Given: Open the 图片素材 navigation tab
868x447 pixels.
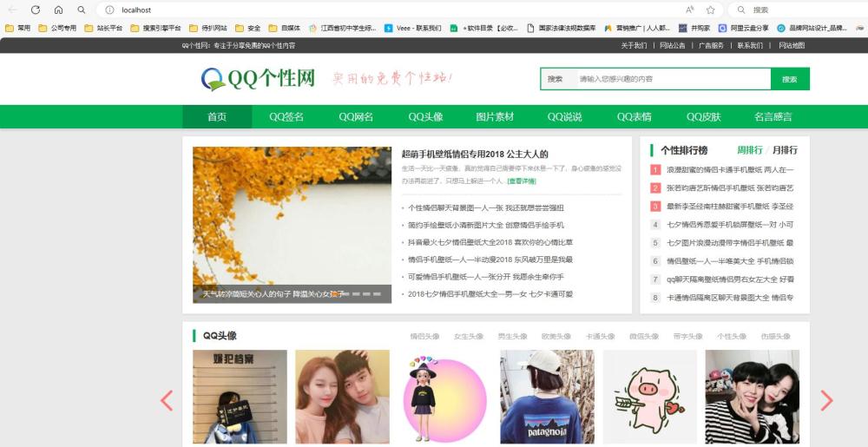Looking at the screenshot, I should 495,116.
